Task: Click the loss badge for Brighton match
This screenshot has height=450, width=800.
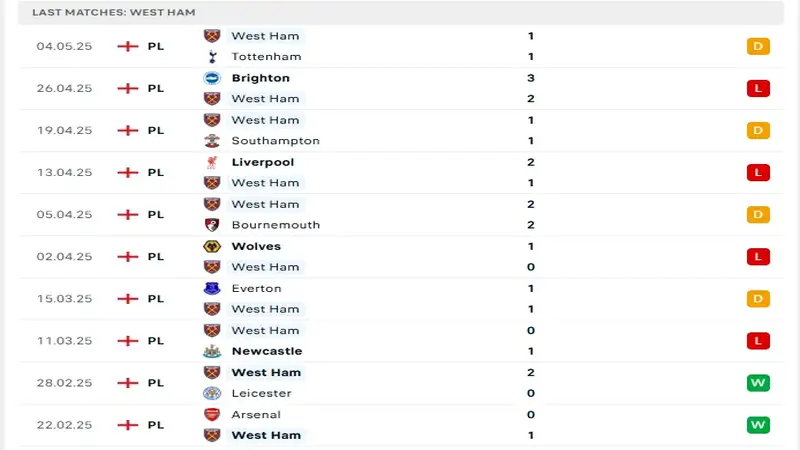Action: [x=758, y=88]
